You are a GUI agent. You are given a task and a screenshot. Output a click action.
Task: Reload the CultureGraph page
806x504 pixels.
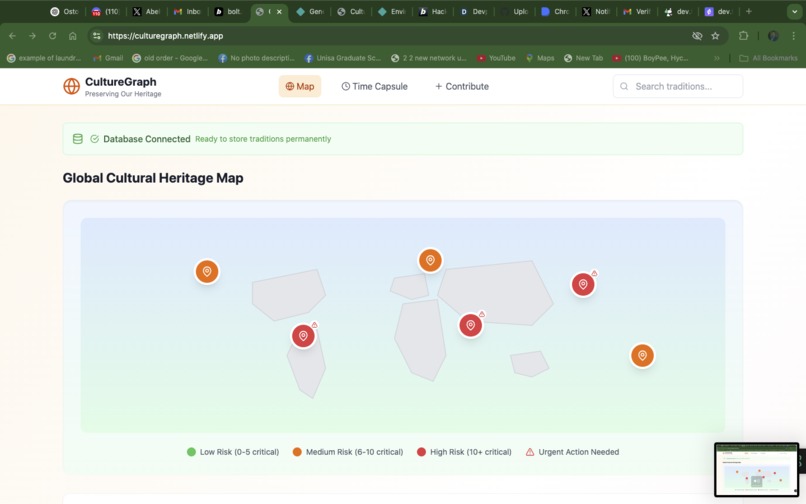coord(52,36)
